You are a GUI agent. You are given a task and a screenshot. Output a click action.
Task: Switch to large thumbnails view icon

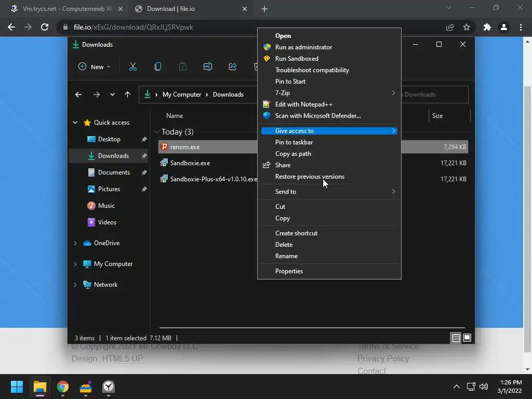467,338
